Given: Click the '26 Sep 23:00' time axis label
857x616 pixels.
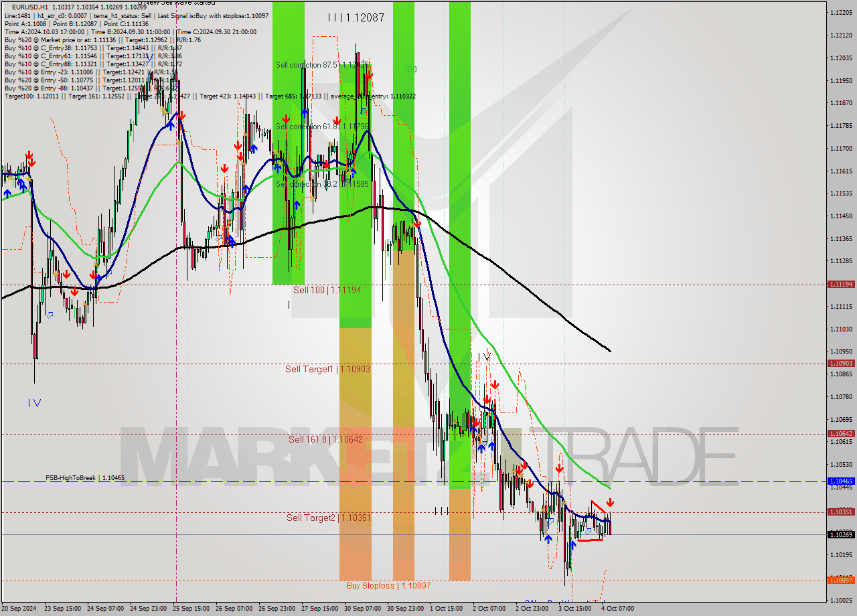Looking at the screenshot, I should point(277,609).
